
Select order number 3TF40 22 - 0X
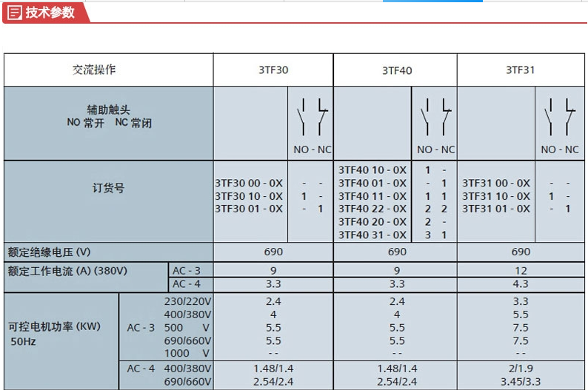tap(372, 209)
